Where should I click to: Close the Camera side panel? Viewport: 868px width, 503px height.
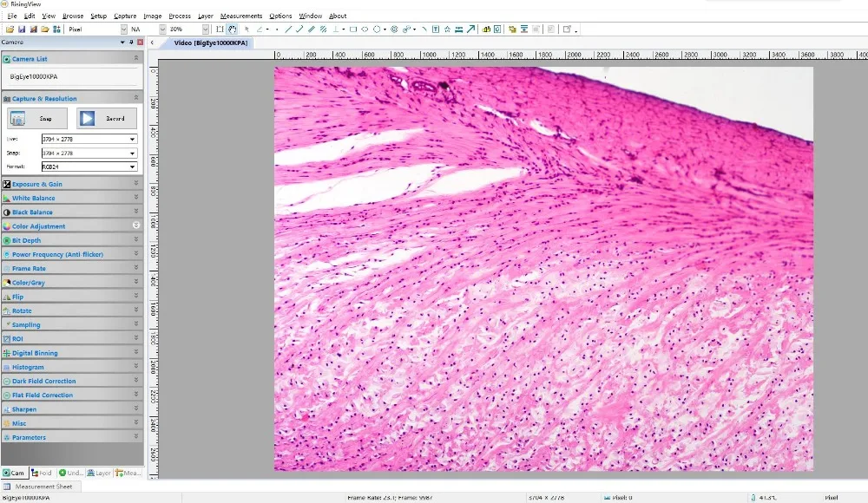click(x=140, y=42)
